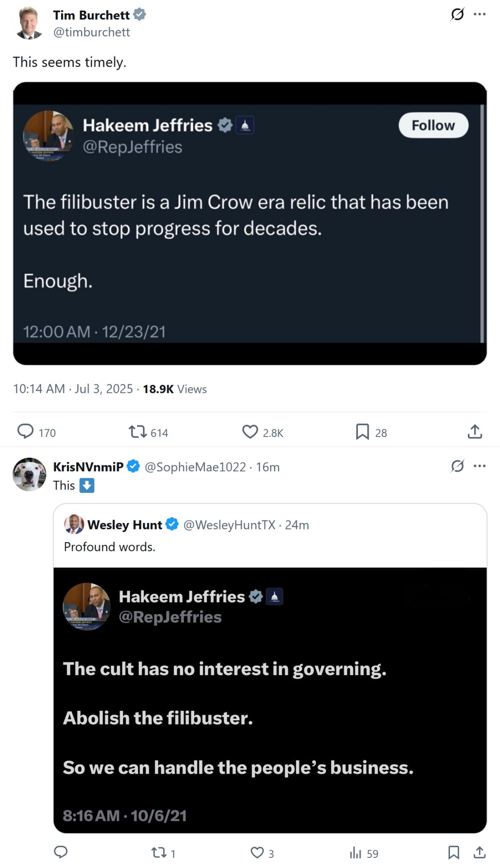This screenshot has width=500, height=868.
Task: Open more options on Tim Burchett's post
Action: 480,14
